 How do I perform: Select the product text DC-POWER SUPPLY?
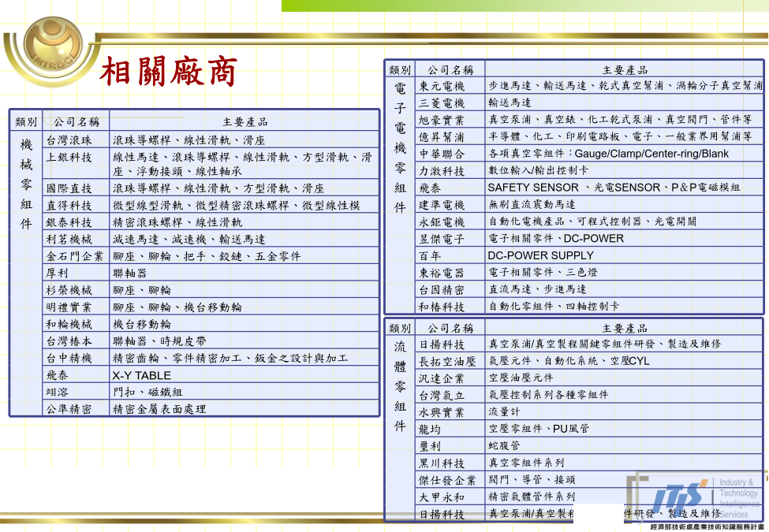(x=540, y=255)
